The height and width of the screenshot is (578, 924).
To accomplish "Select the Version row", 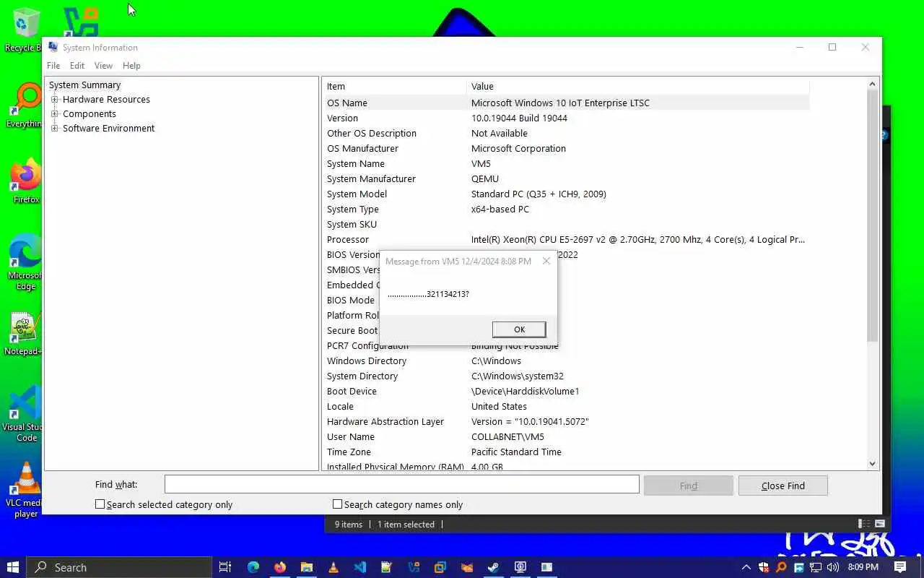I will [x=566, y=118].
